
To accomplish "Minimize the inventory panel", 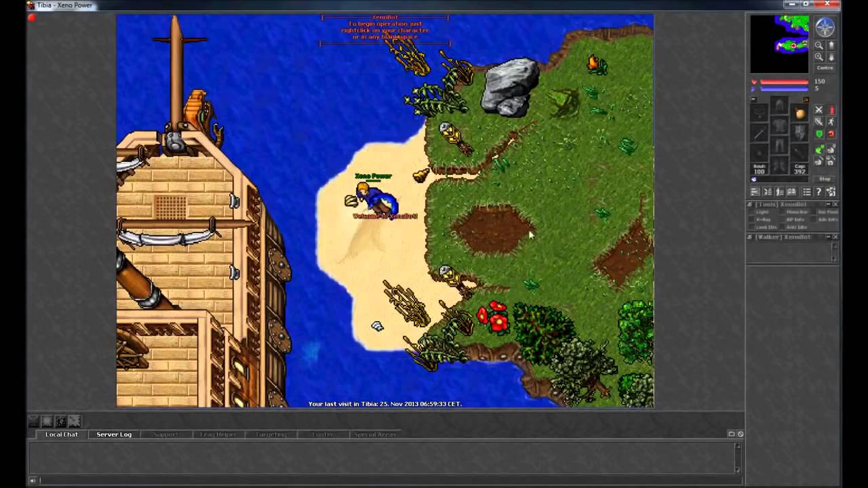I will [x=754, y=99].
